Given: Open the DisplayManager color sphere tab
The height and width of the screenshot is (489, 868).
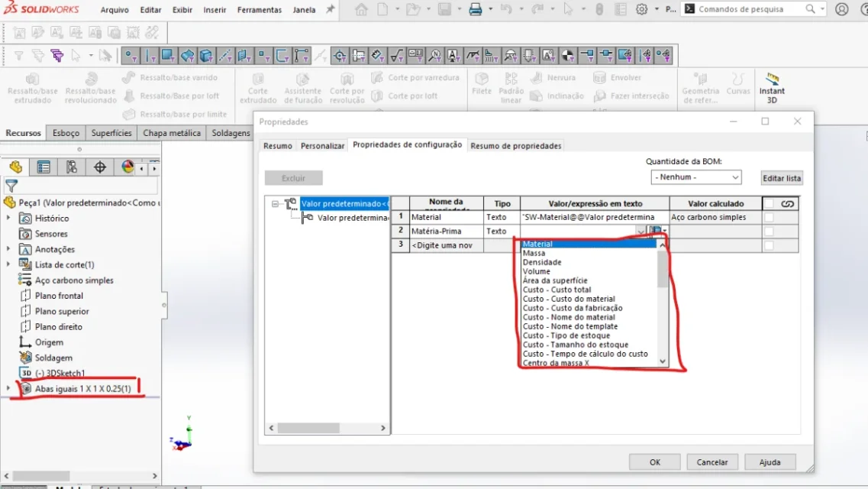Looking at the screenshot, I should point(127,167).
